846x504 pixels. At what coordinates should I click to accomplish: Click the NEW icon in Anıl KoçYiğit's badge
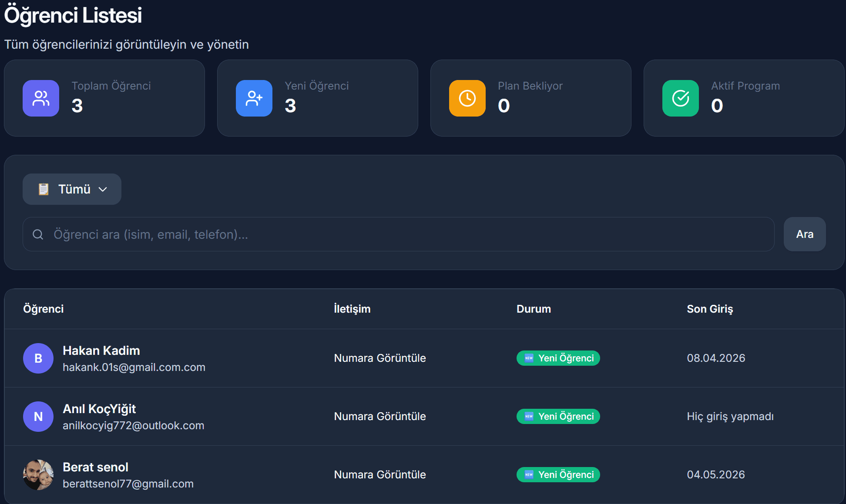coord(529,417)
